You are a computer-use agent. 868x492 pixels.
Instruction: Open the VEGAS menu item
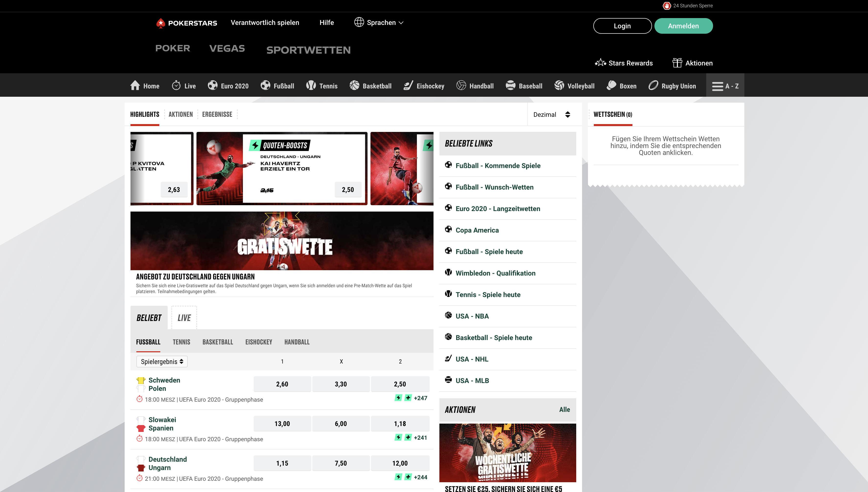[x=227, y=48]
